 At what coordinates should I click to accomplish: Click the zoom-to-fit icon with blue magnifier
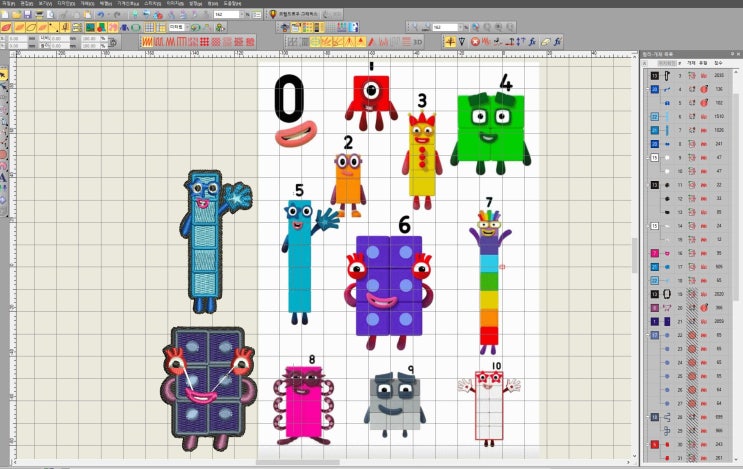pyautogui.click(x=475, y=27)
